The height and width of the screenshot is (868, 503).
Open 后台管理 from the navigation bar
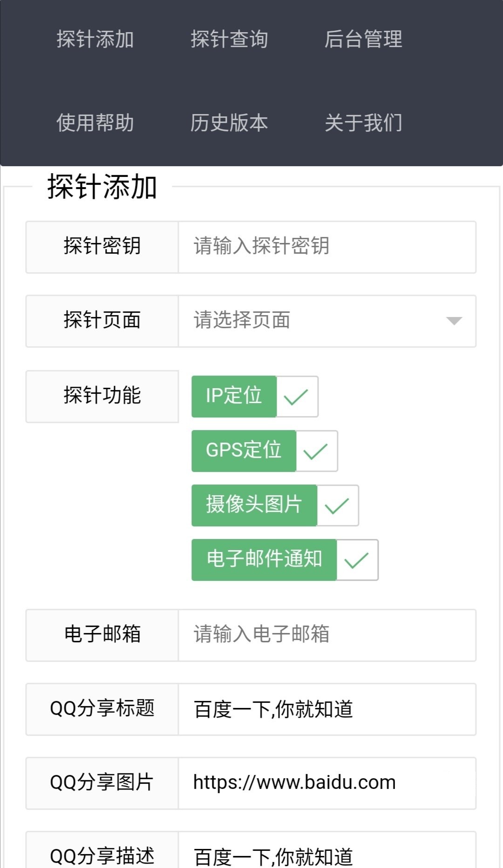363,39
